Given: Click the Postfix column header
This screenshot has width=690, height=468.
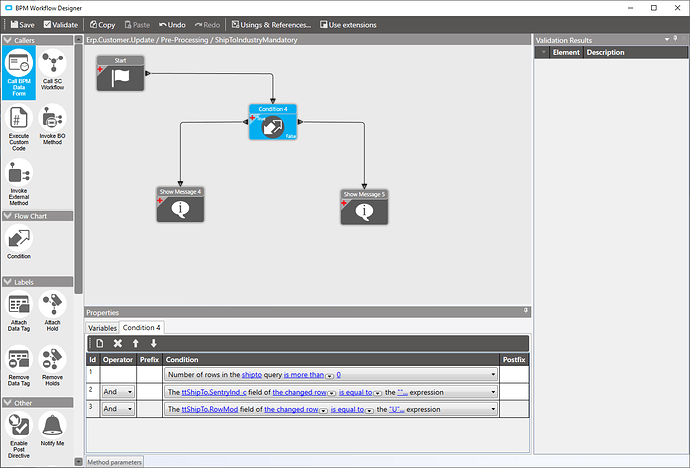Looking at the screenshot, I should tap(514, 359).
